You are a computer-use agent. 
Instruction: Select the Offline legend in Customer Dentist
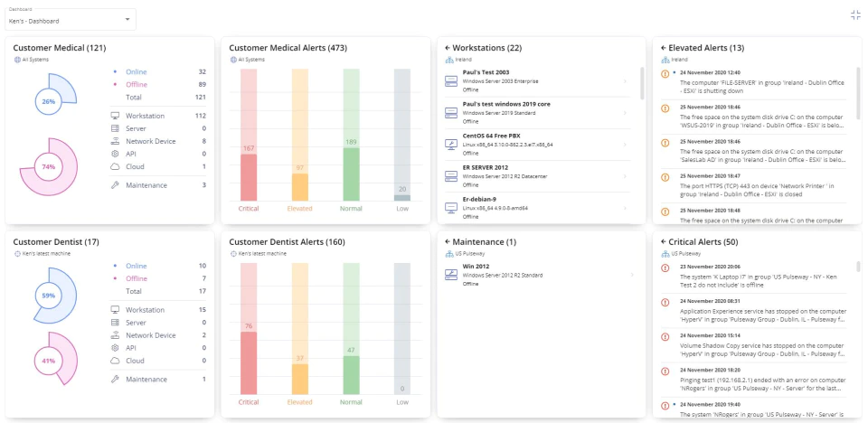(x=137, y=278)
